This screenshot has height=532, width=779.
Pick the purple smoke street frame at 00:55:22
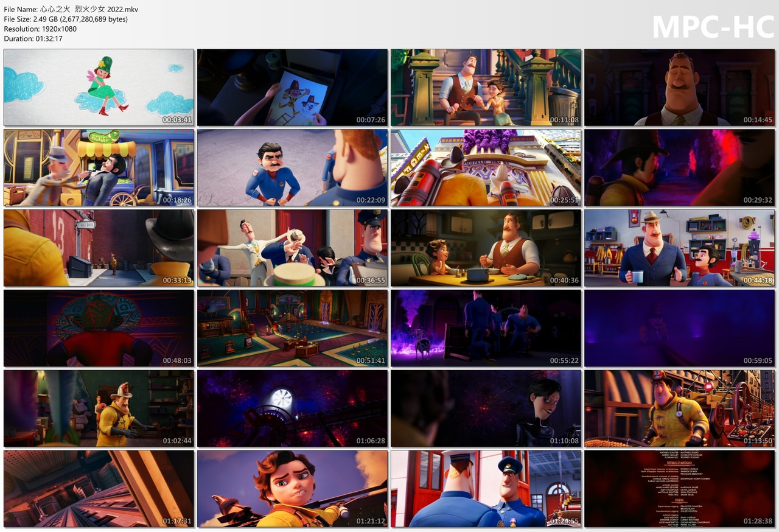(486, 328)
